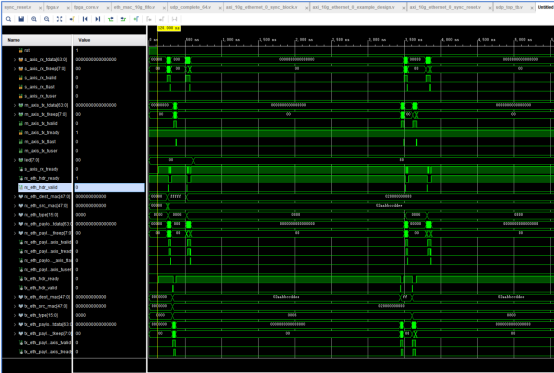Click the previous marker icon
The width and height of the screenshot is (554, 373).
pos(149,19)
